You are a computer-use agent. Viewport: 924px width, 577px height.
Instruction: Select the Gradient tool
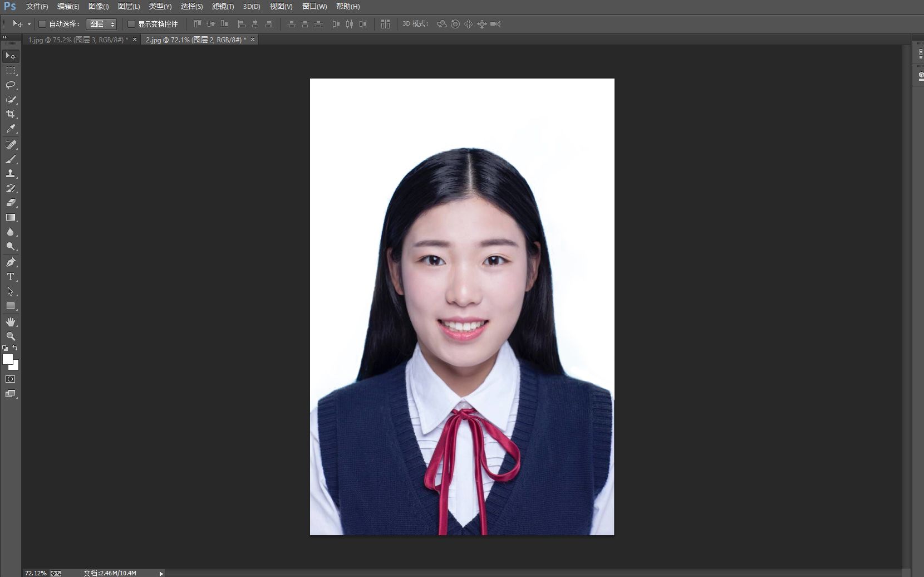tap(11, 217)
